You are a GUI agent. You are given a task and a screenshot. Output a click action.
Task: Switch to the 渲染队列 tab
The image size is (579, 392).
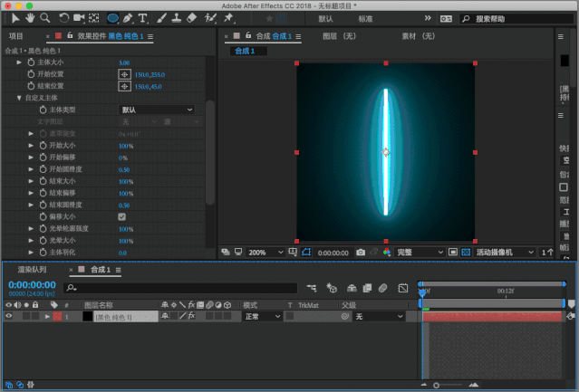(32, 270)
